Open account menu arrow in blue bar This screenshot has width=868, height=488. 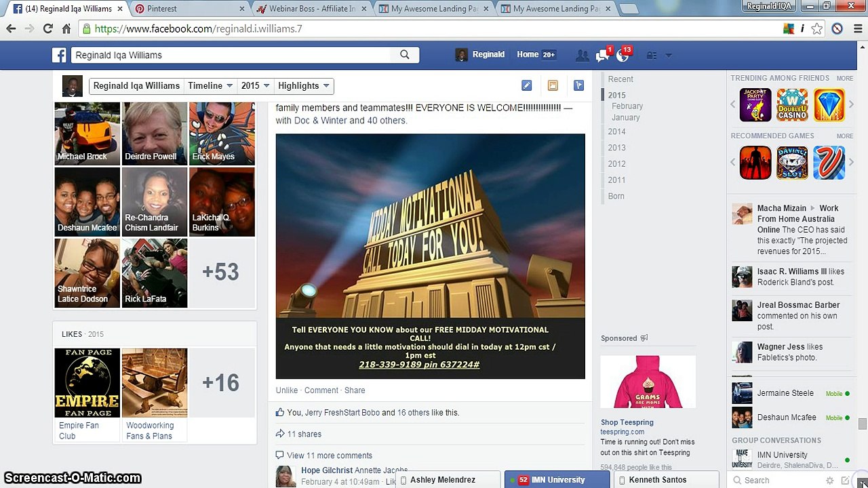pyautogui.click(x=669, y=56)
